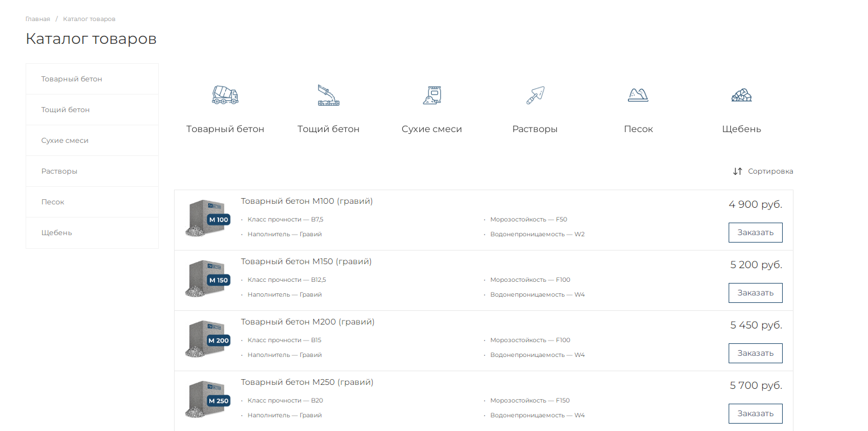Viewport: 868px width, 431px height.
Task: Click the trowel icon for mortars
Action: pos(535,95)
